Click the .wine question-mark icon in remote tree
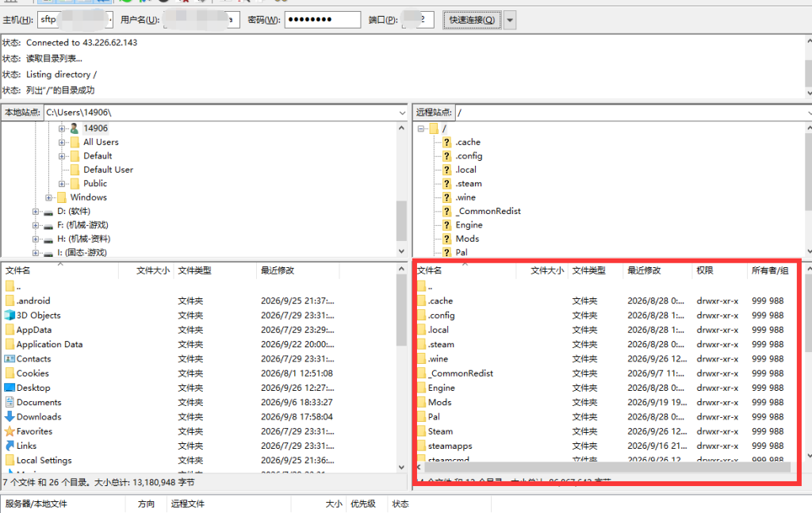Screen dimensions: 812x513 pos(447,197)
